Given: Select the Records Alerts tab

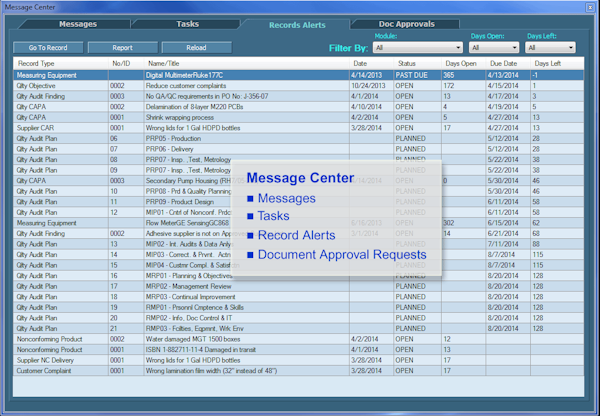Looking at the screenshot, I should tap(297, 25).
